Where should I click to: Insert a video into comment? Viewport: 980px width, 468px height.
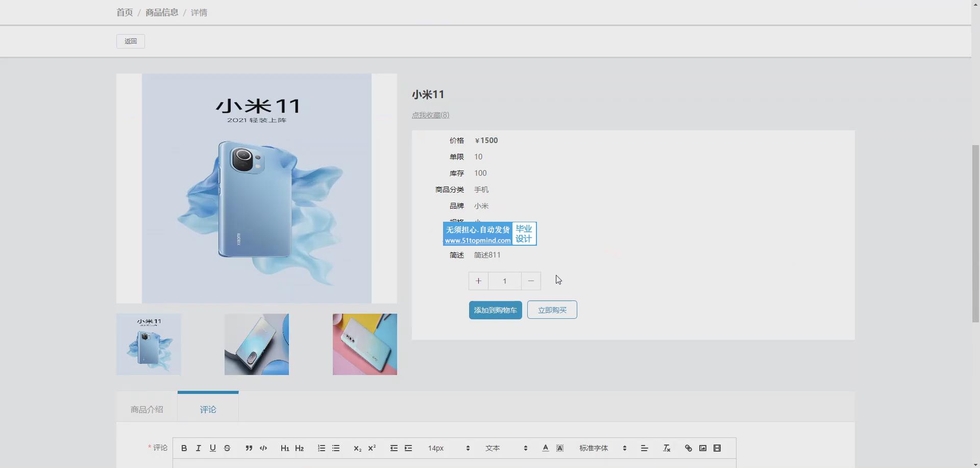click(717, 448)
